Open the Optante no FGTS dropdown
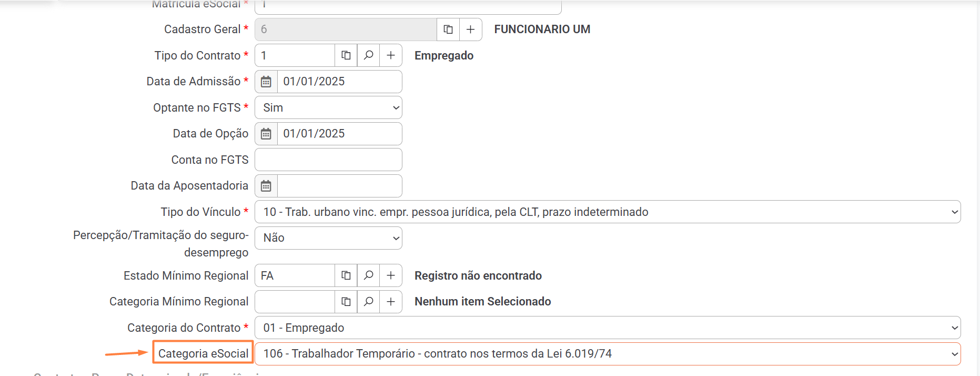 tap(328, 107)
